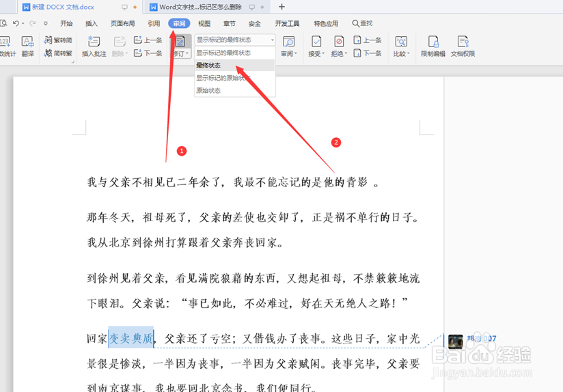Click the 繁转简 traditional-to-simplified icon
Image resolution: width=563 pixels, height=392 pixels.
[48, 40]
